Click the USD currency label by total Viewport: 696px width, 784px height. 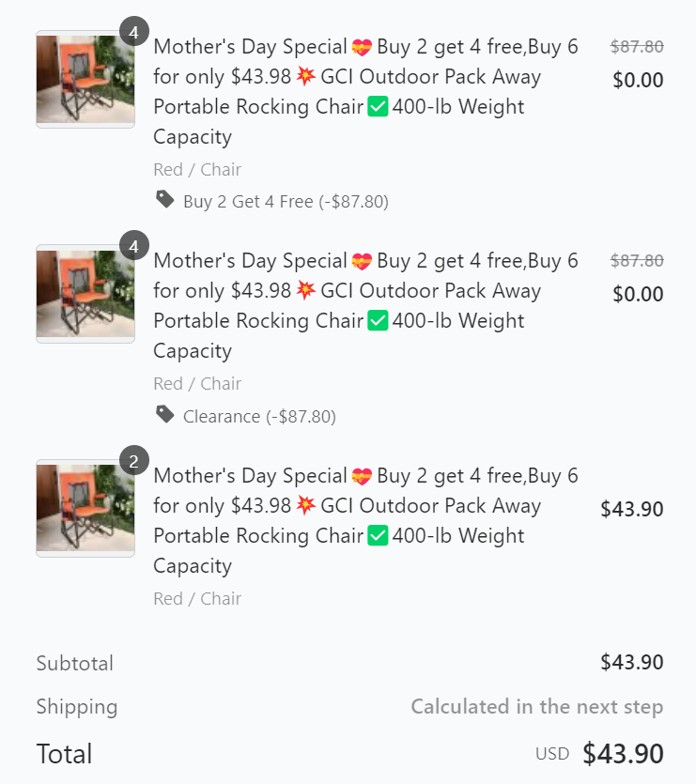552,754
